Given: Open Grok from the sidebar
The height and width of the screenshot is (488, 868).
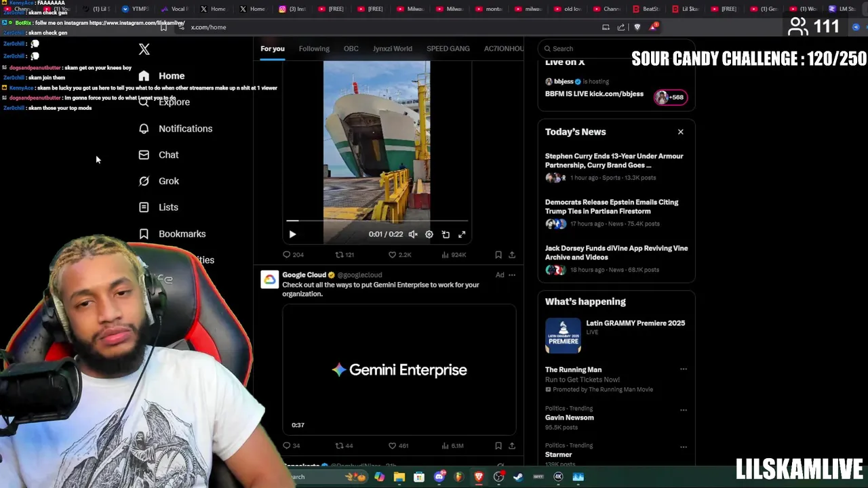Looking at the screenshot, I should tap(159, 181).
